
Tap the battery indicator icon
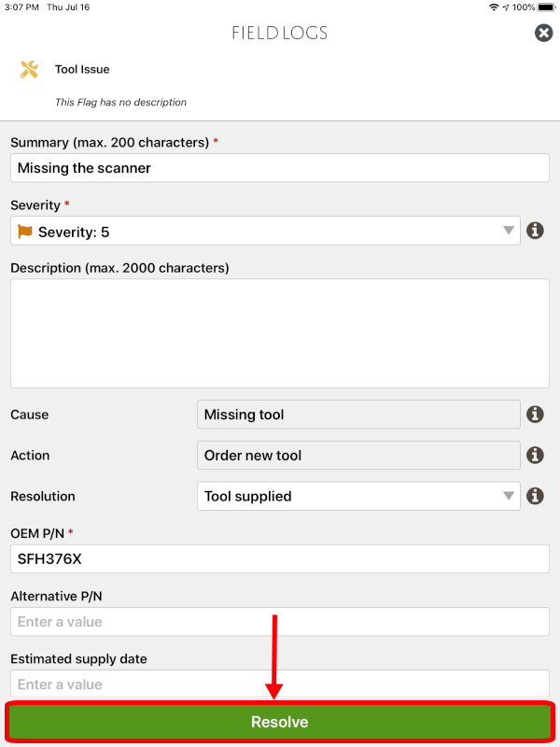(546, 7)
